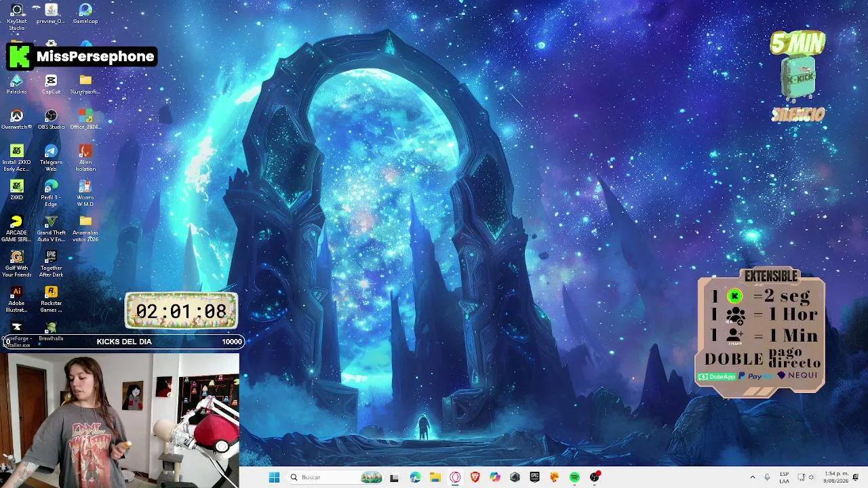Select the Grand Theft Auto V icon
Screen dimensions: 868x488
tap(51, 228)
